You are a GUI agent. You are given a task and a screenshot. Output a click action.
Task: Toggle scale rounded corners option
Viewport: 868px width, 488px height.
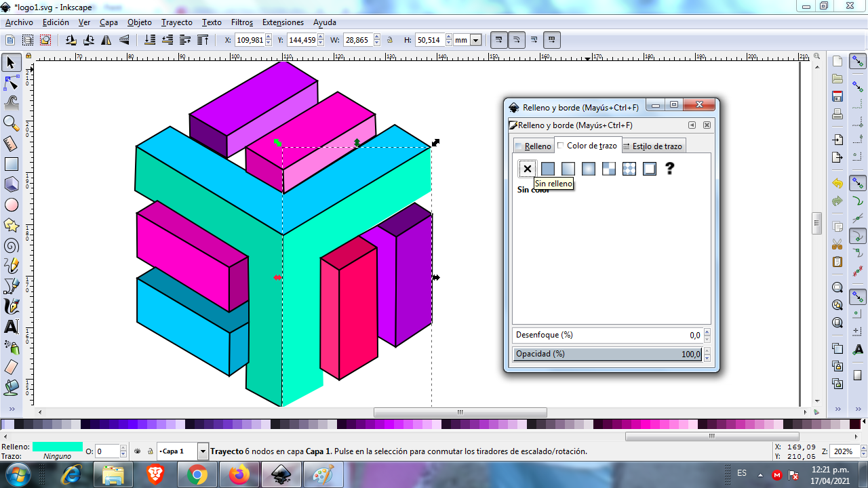click(517, 40)
